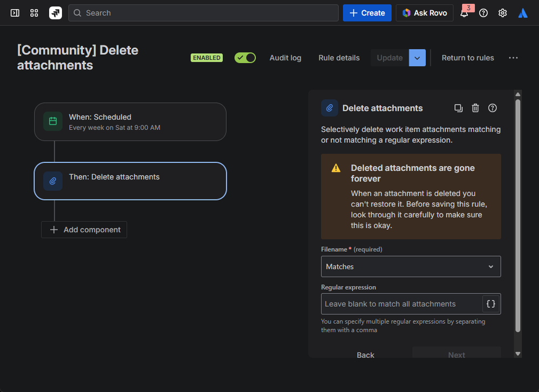539x392 pixels.
Task: Open the Filename Matches dropdown
Action: 411,266
